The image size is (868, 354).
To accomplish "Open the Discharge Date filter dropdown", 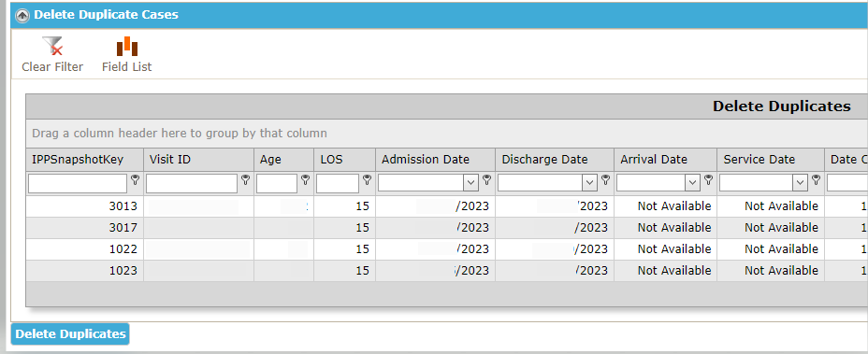I will pyautogui.click(x=590, y=182).
